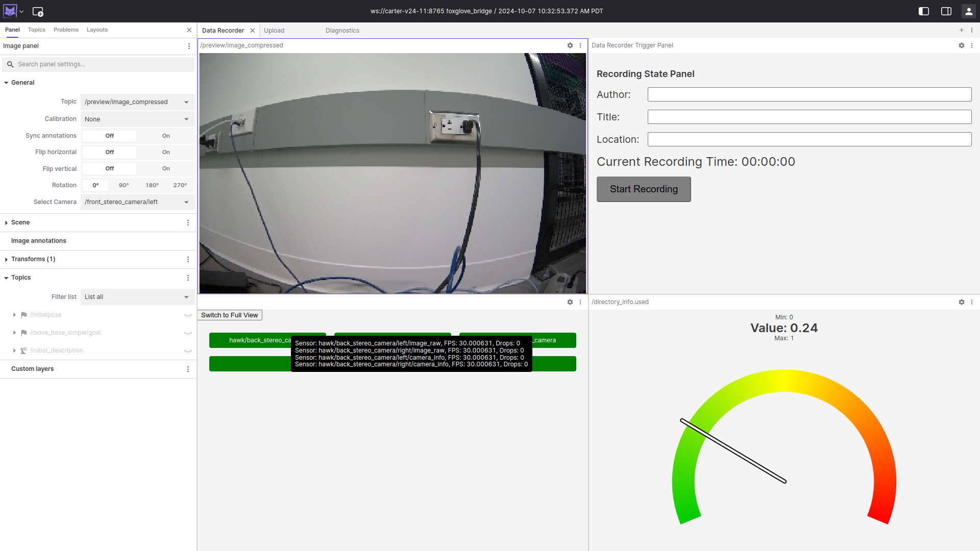Turn on Flip horizontal

click(166, 152)
